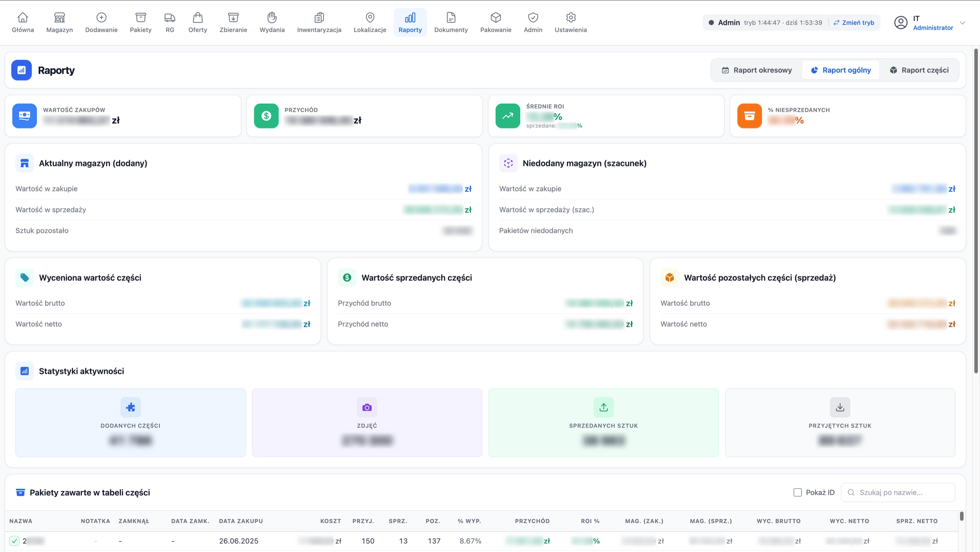Open the Pakowanie cube icon
Screen dimensions: 980x552
[496, 18]
